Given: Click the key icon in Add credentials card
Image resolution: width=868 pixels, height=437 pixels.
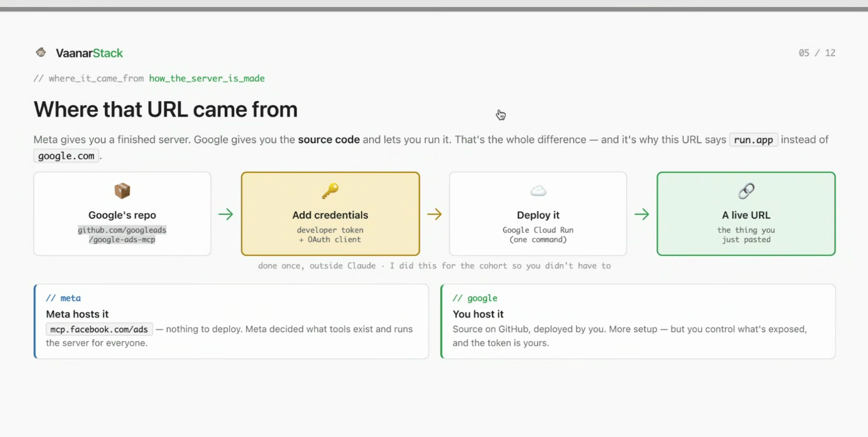Looking at the screenshot, I should [x=330, y=190].
